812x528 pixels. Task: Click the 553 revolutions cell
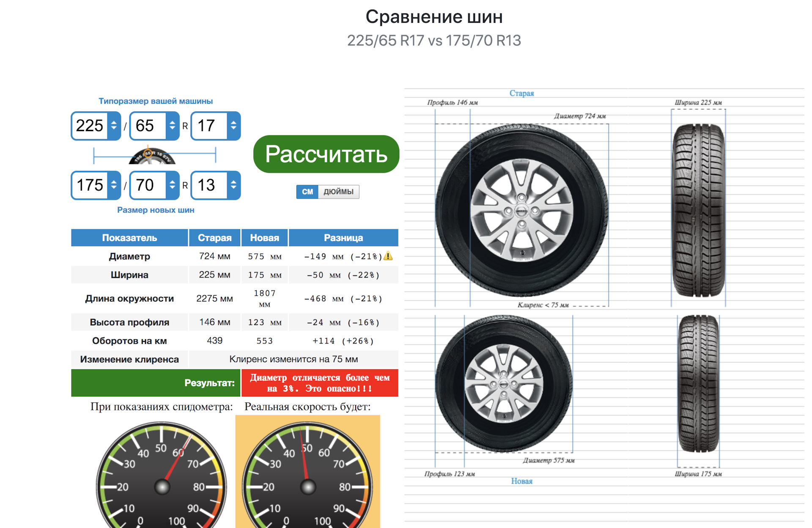coord(264,341)
